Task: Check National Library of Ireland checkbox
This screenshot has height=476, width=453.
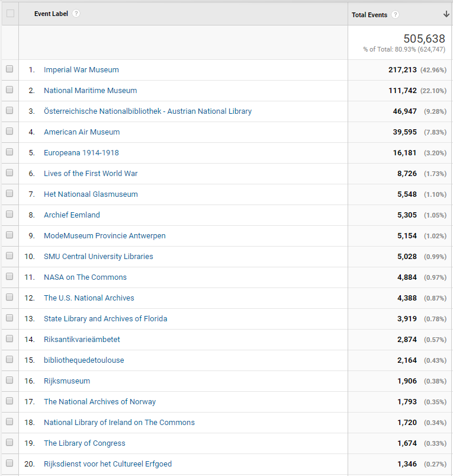Action: (9, 421)
